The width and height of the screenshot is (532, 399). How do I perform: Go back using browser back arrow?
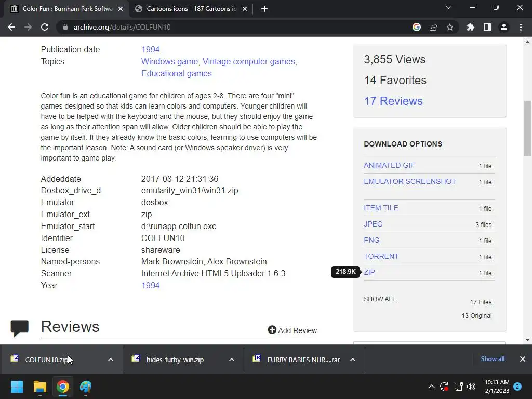[x=11, y=27]
